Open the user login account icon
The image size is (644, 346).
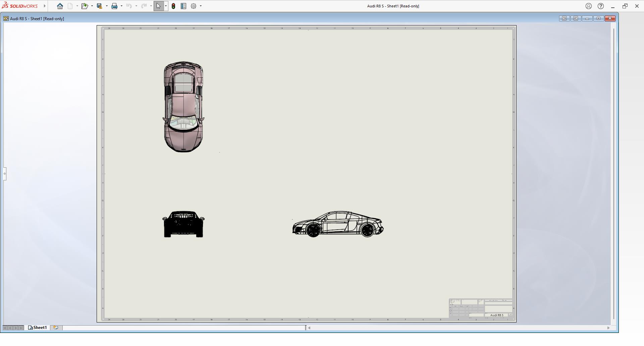coord(588,6)
